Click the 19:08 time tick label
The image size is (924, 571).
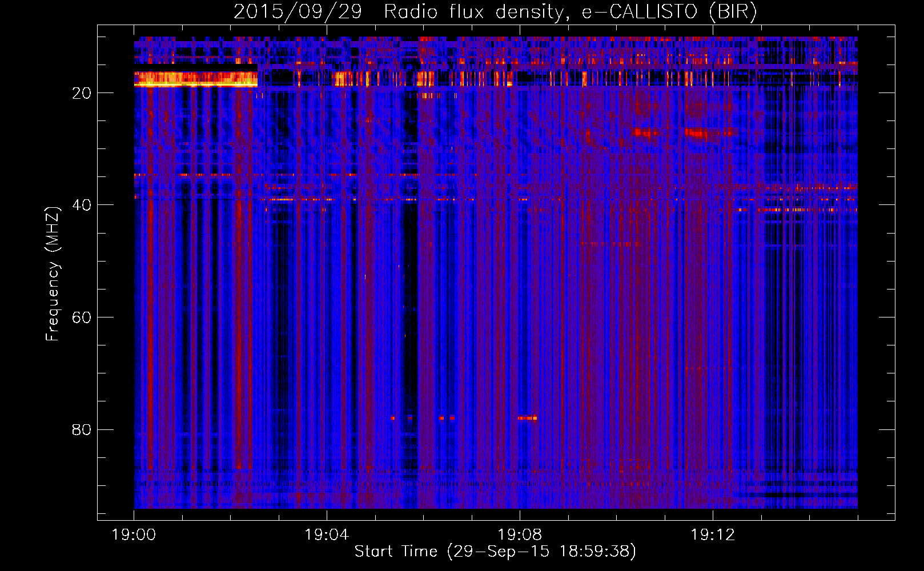pyautogui.click(x=520, y=535)
